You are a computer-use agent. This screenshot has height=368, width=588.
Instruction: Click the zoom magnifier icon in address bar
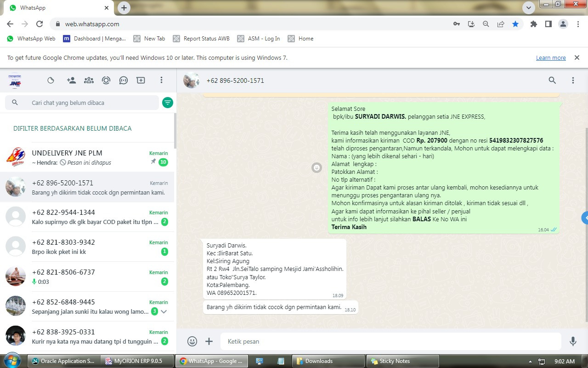[x=486, y=24]
